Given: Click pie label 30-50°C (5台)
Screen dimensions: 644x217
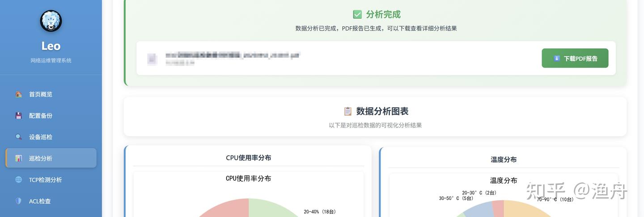Looking at the screenshot, I should 456,198.
